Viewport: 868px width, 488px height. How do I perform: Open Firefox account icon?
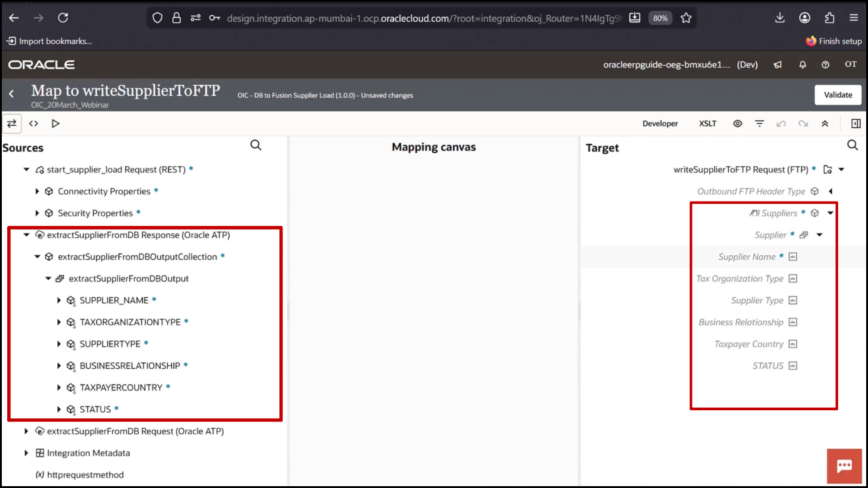click(x=805, y=18)
